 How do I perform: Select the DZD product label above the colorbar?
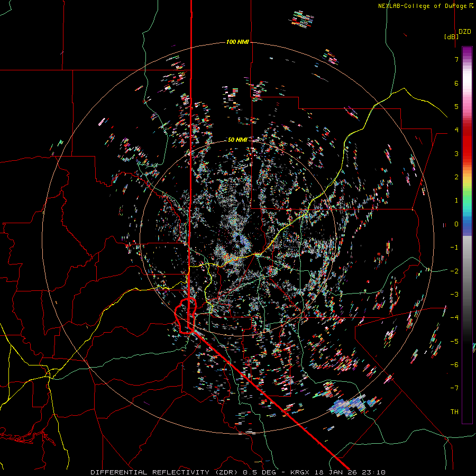point(465,32)
